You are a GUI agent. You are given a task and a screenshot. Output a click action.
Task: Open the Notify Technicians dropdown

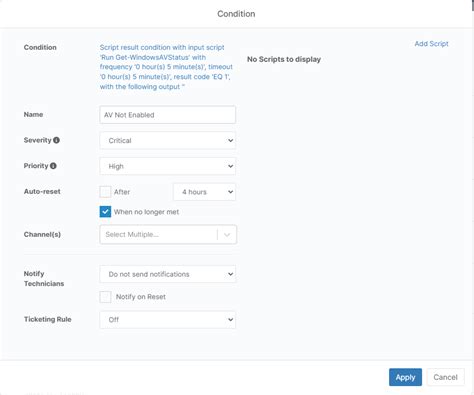[168, 274]
